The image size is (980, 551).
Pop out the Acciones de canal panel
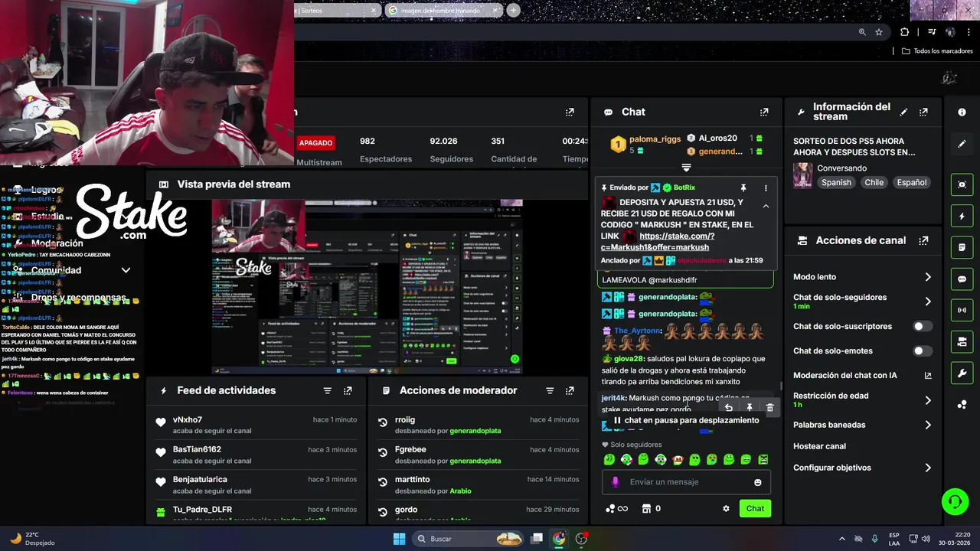coord(924,240)
